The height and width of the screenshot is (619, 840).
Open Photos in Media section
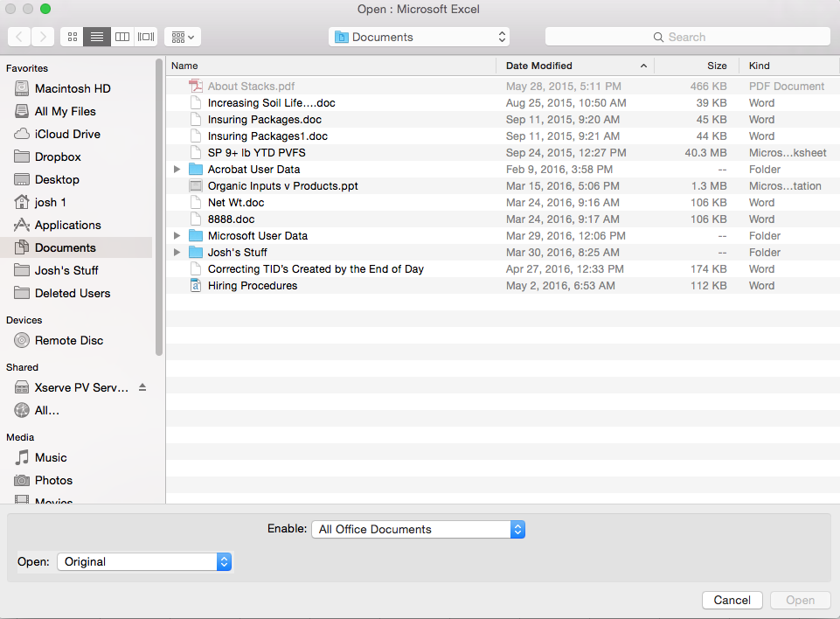76,480
